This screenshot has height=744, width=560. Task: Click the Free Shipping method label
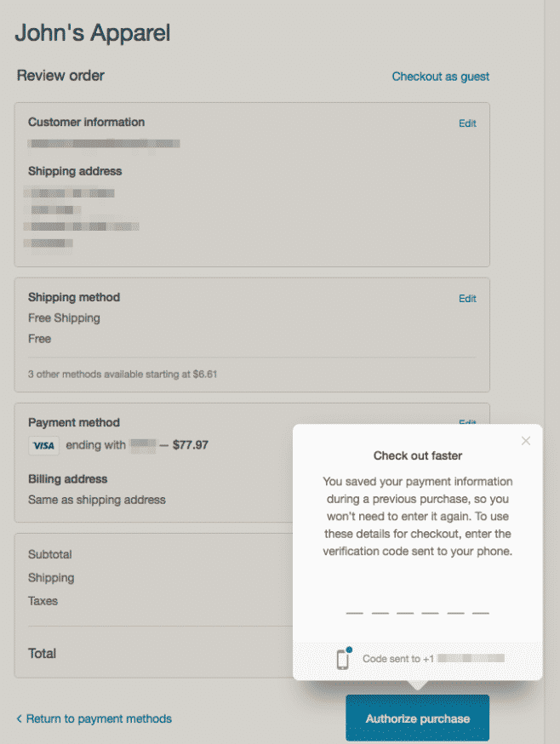click(x=64, y=318)
